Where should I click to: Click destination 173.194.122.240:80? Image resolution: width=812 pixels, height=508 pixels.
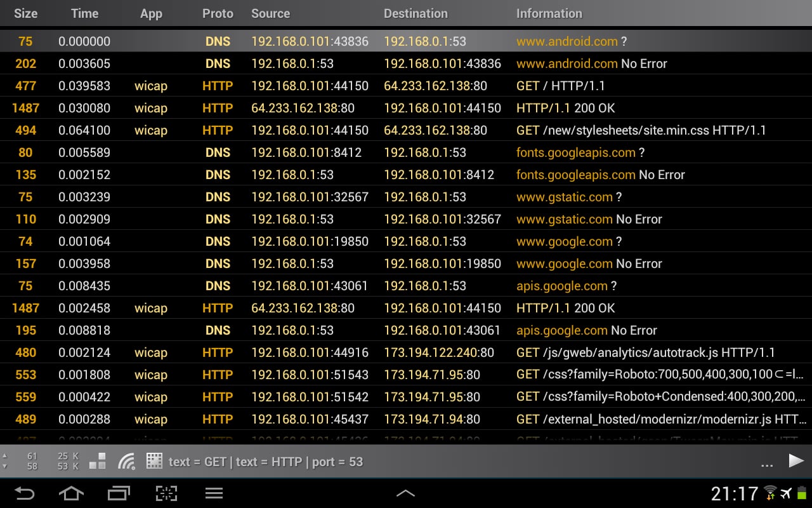(439, 352)
